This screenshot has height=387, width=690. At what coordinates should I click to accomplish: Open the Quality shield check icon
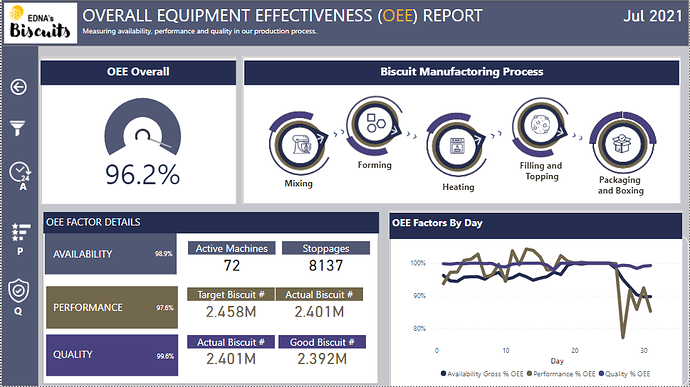coord(18,297)
